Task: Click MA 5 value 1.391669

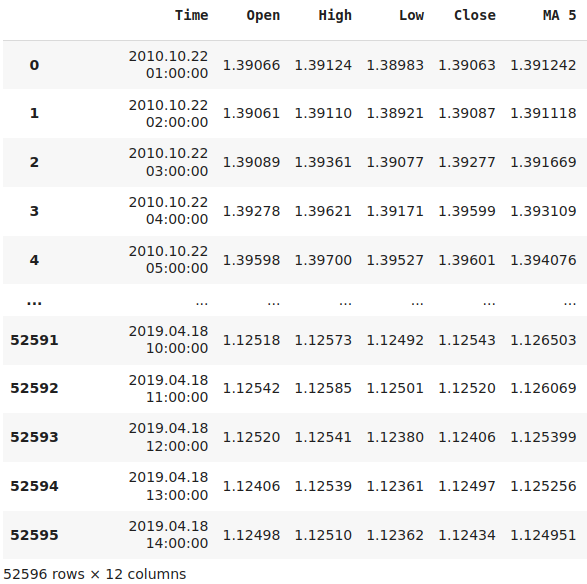Action: click(544, 162)
